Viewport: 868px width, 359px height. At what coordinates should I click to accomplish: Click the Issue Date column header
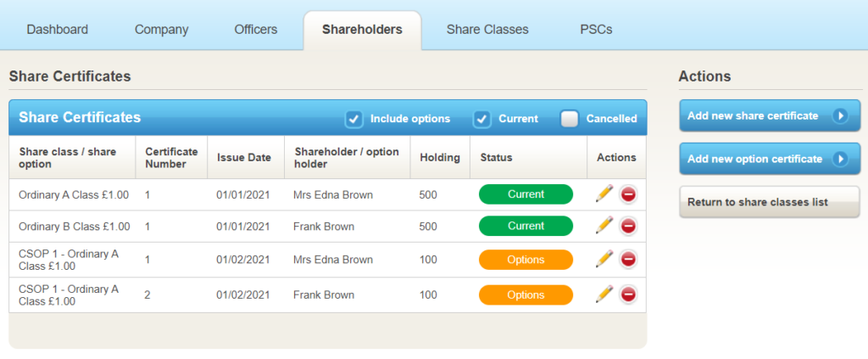point(244,157)
